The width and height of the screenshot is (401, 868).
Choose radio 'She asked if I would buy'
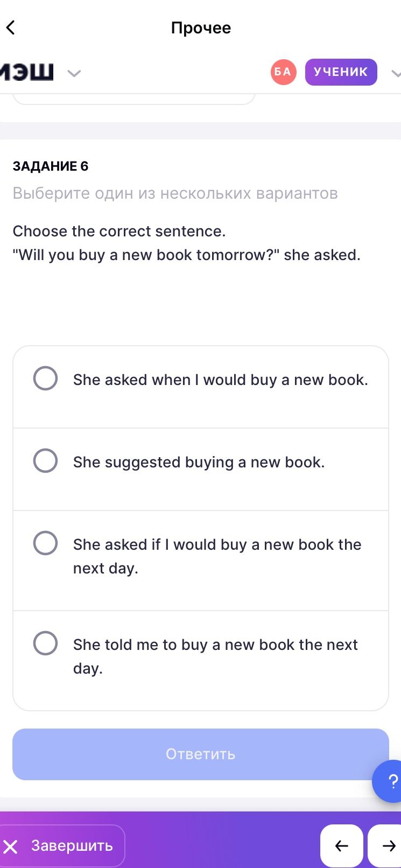(x=45, y=543)
